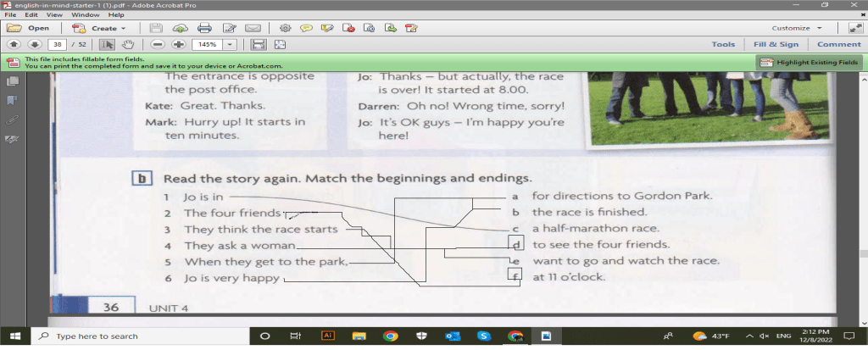Open the Bookmarks panel in left sidebar
Image resolution: width=868 pixels, height=350 pixels.
[x=13, y=100]
